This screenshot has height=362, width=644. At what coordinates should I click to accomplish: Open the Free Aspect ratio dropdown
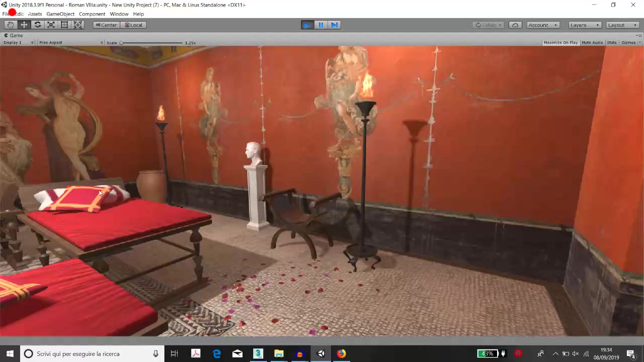point(70,43)
